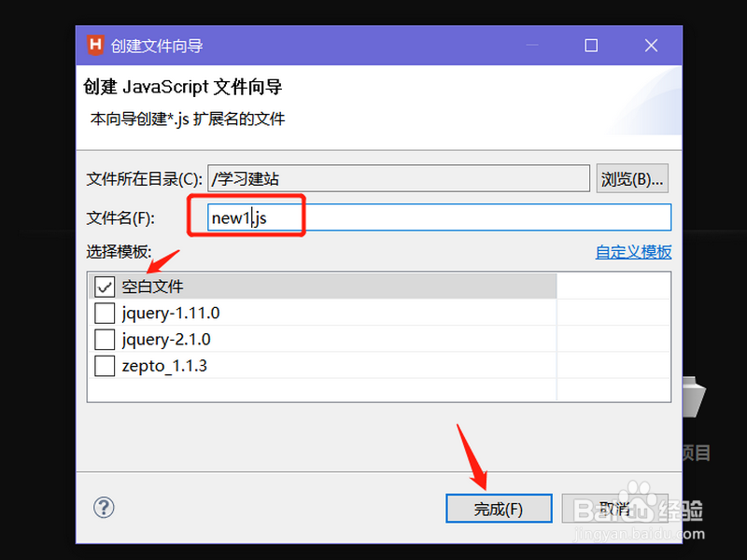Close the 创建文件向导 dialog

651,45
